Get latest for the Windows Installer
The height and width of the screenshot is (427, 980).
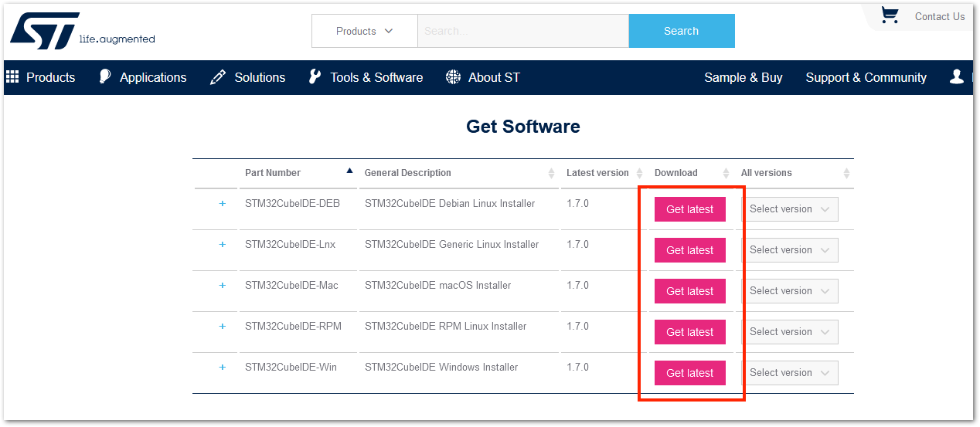tap(690, 373)
